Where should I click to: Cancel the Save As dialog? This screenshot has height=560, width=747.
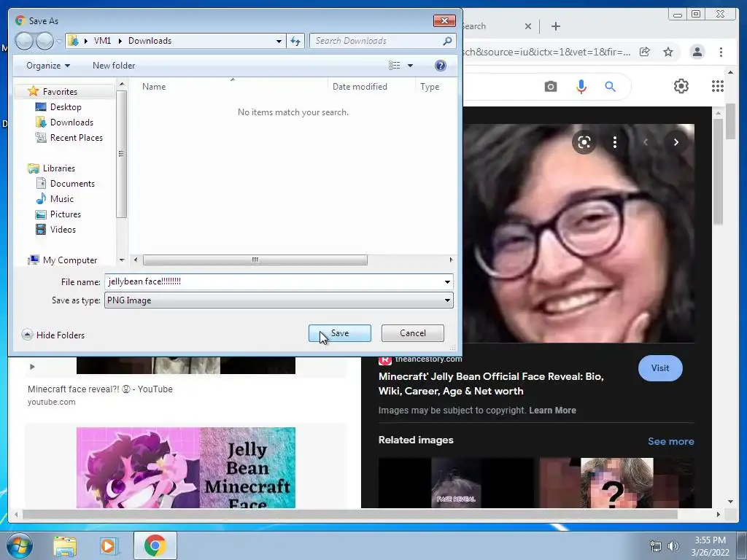(x=413, y=333)
